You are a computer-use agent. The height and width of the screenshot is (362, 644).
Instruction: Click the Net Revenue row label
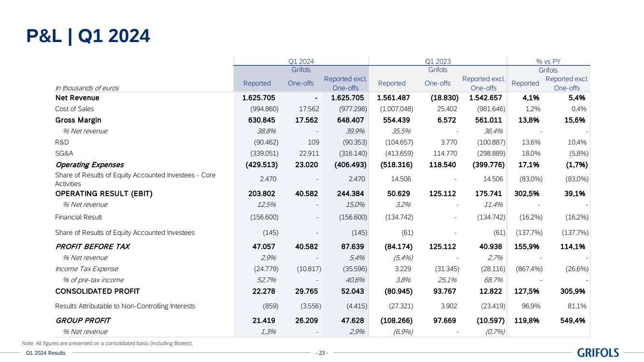77,98
